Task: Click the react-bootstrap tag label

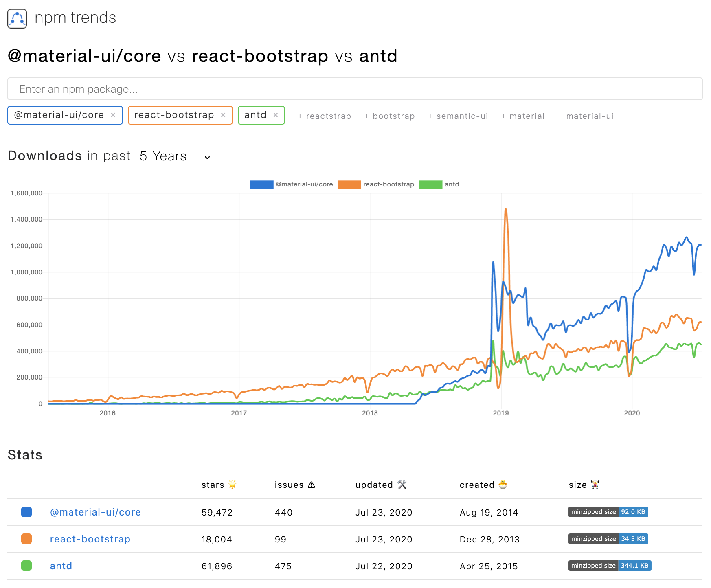Action: coord(174,115)
